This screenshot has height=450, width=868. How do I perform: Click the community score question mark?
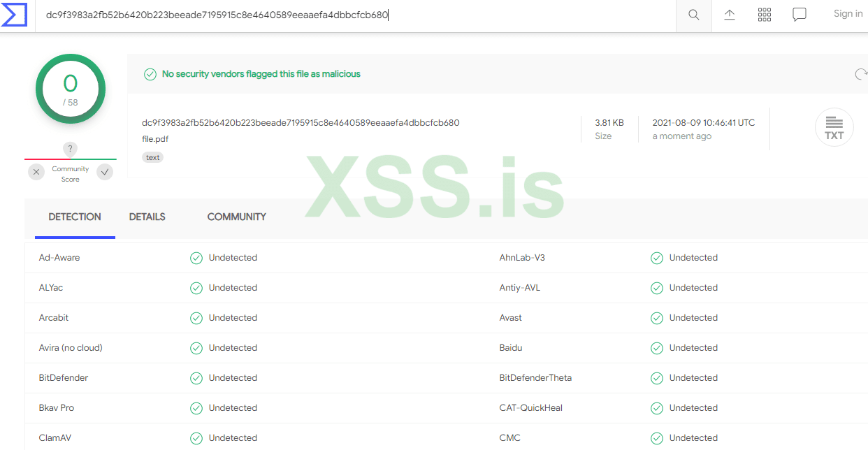(x=70, y=149)
